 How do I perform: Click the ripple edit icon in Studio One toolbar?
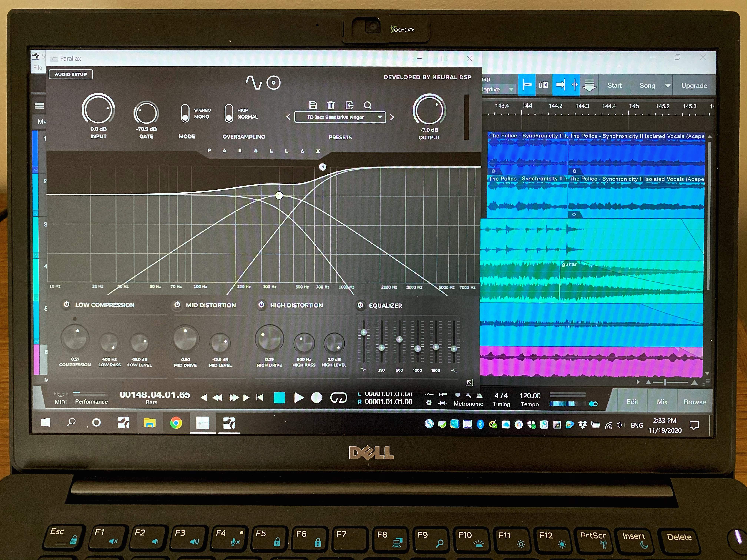(x=543, y=85)
